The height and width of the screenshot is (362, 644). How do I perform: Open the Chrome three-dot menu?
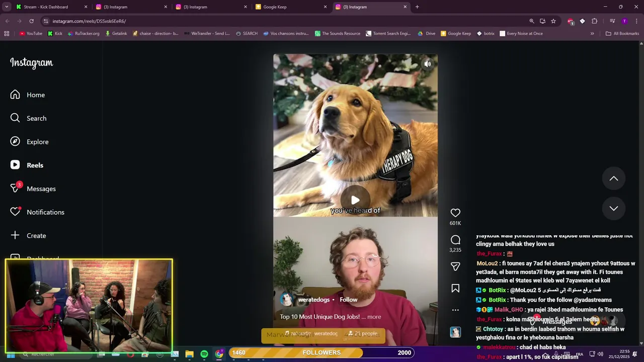point(636,21)
